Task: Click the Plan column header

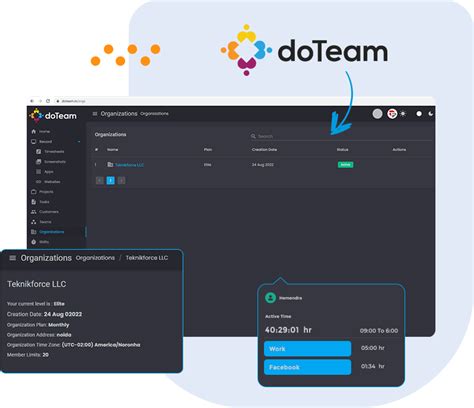Action: pyautogui.click(x=208, y=149)
